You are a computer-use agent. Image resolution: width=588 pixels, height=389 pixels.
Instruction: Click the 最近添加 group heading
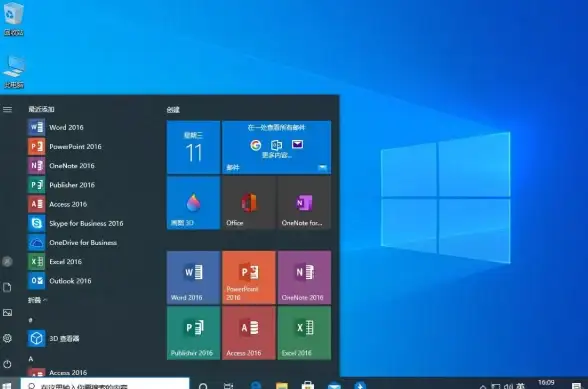point(41,109)
